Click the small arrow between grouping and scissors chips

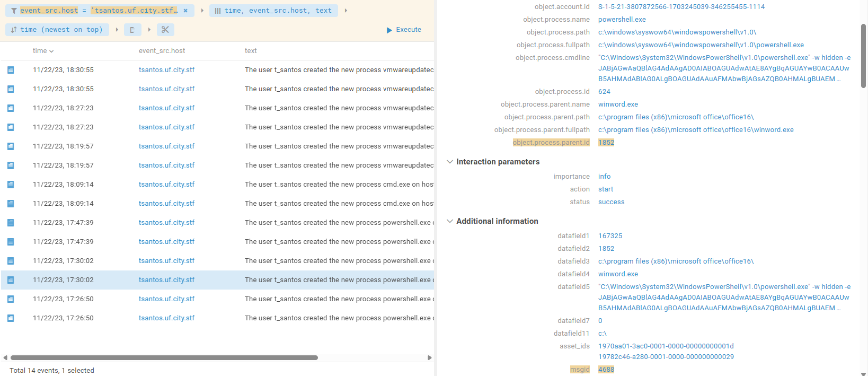[x=149, y=30]
